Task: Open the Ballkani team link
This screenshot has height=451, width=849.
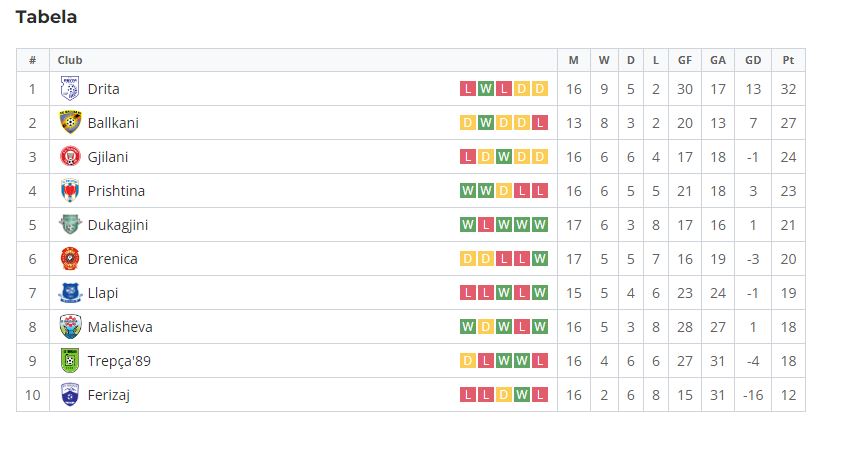Action: (113, 123)
